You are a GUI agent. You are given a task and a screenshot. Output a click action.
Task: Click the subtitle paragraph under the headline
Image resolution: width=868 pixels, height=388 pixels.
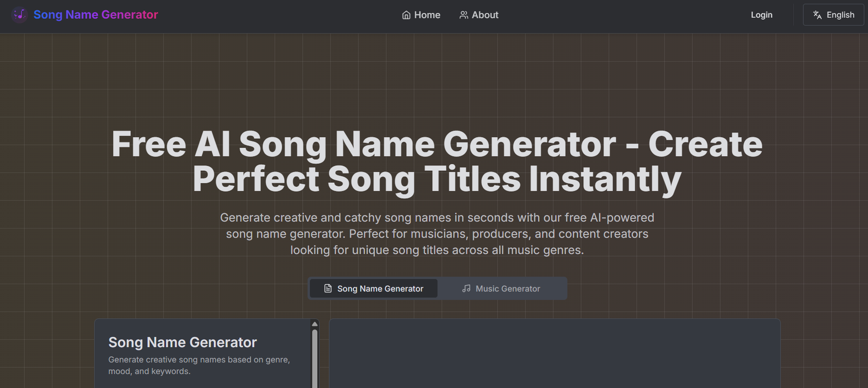437,234
